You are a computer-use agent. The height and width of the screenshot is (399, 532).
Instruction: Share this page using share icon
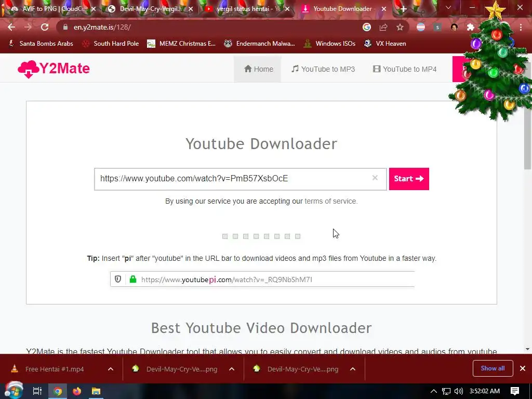tap(383, 27)
